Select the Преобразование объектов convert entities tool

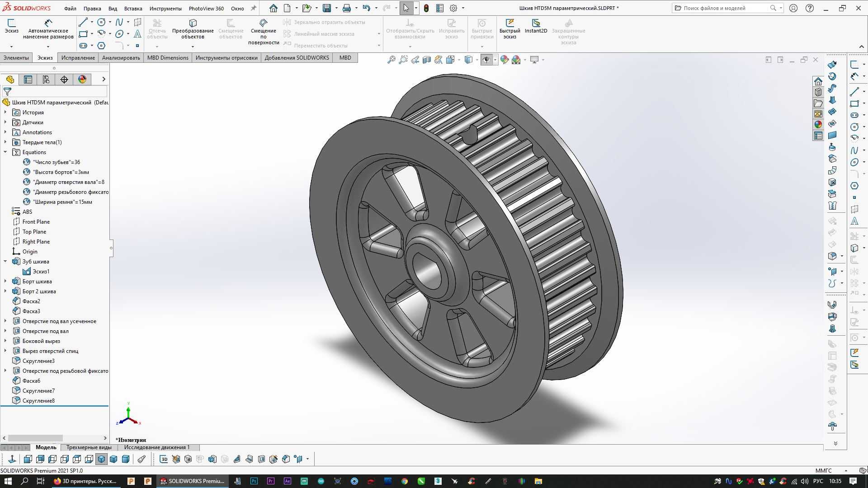click(193, 28)
